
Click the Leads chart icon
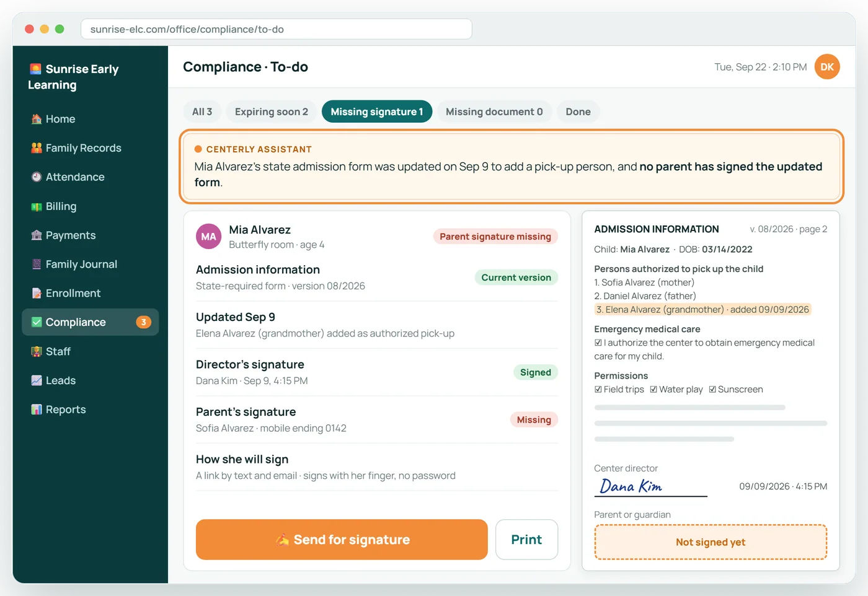click(x=37, y=380)
